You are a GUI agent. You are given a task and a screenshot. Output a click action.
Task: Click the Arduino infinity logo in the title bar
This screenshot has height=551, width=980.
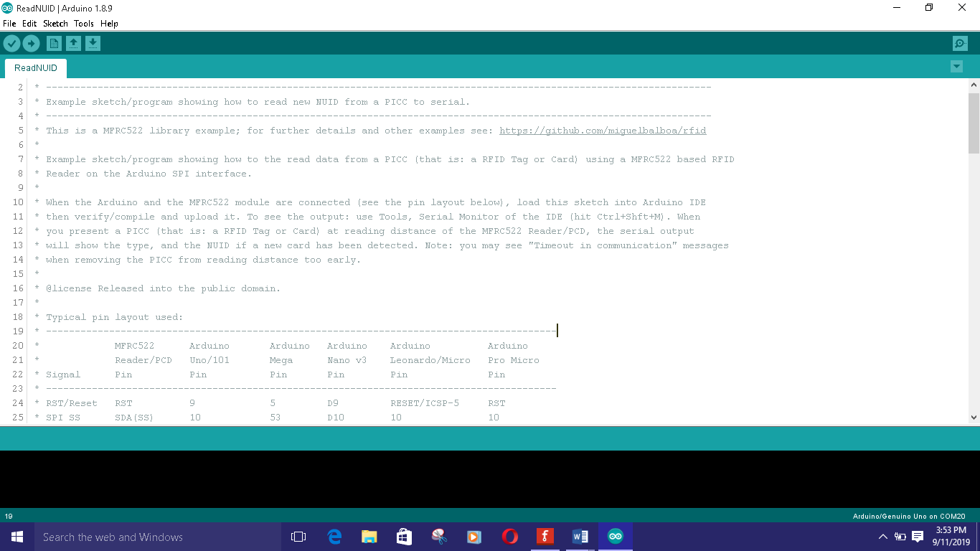pos(7,8)
